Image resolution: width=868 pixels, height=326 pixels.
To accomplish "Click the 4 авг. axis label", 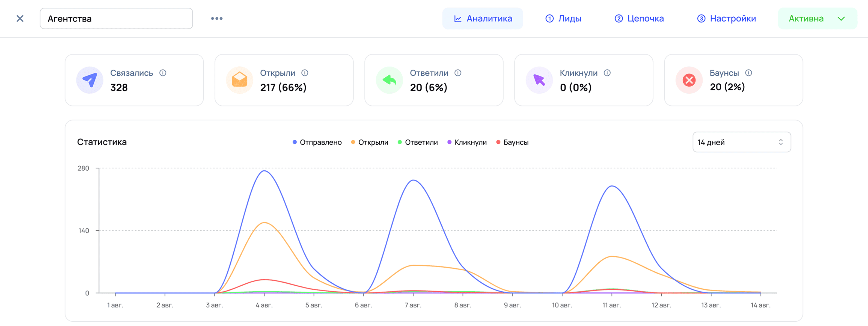I will pyautogui.click(x=264, y=305).
